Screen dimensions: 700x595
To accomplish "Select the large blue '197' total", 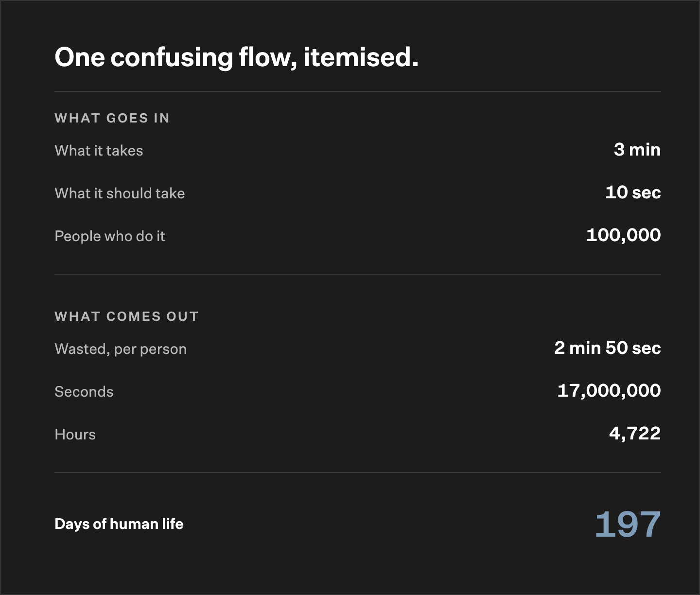I will [x=628, y=524].
